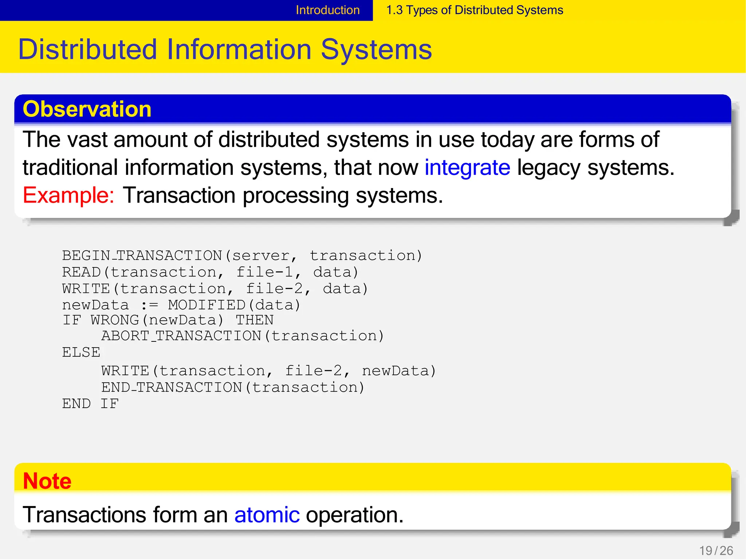Select code line 'WRITE(transaction, file-2, data)'
This screenshot has height=560, width=746.
[x=215, y=289]
